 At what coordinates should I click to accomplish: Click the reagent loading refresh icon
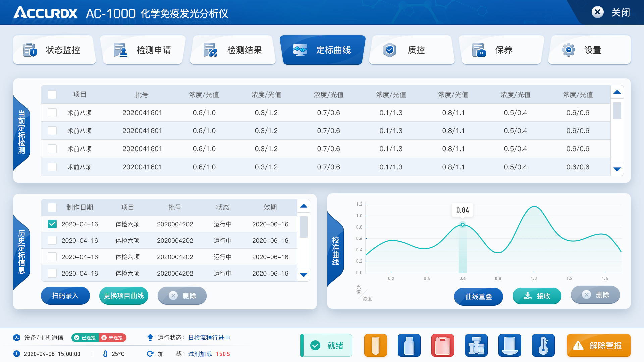(x=150, y=354)
